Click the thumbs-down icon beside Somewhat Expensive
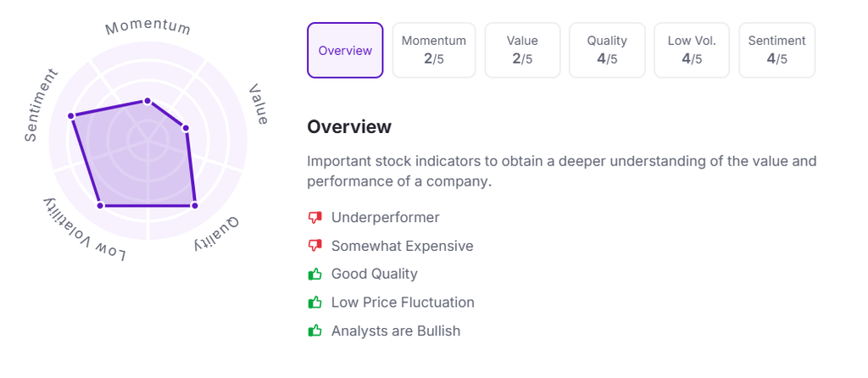Viewport: 868px width, 378px height. [x=315, y=246]
